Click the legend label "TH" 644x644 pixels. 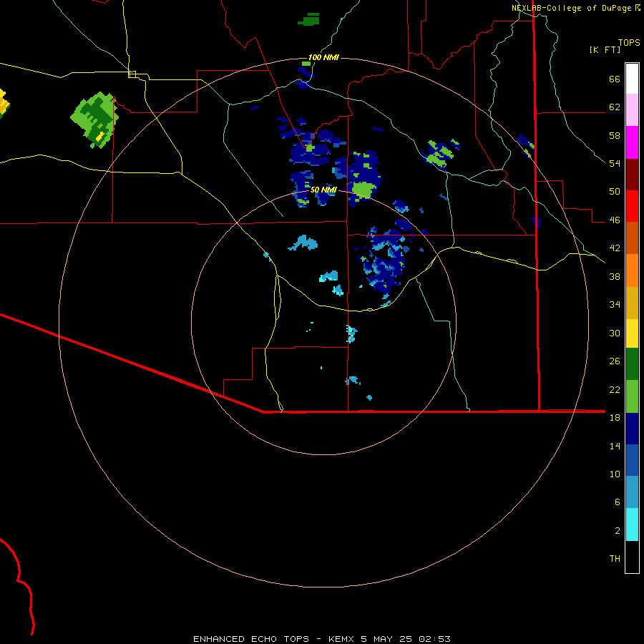click(615, 559)
